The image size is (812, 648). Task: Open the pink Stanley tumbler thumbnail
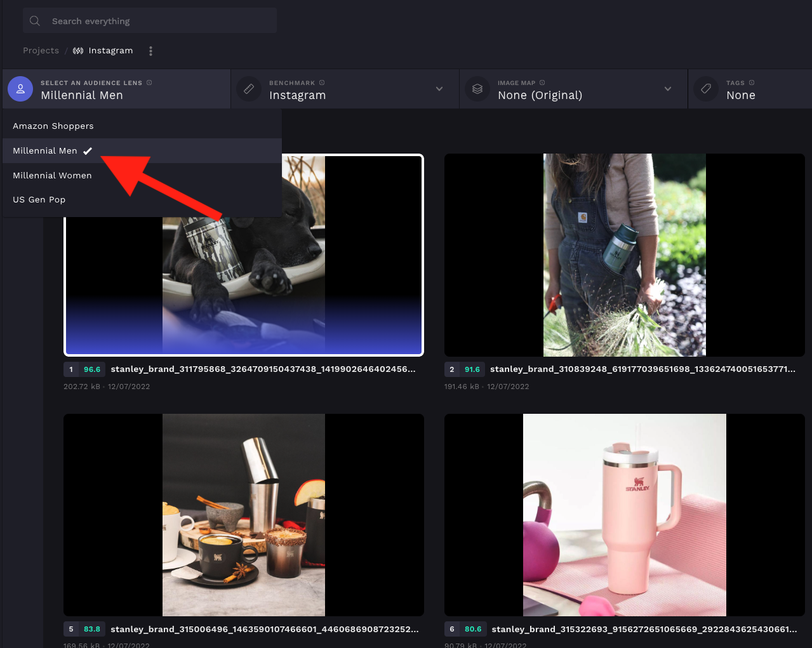624,515
